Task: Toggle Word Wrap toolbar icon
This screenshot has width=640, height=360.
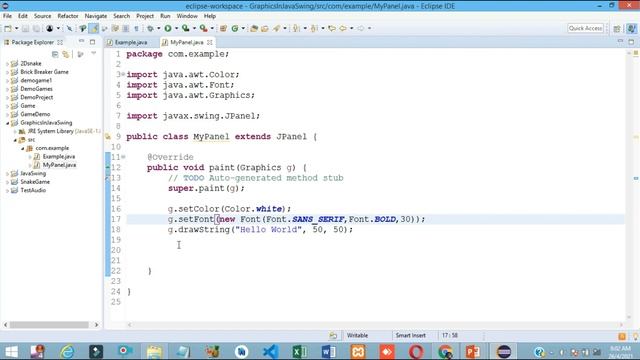Action: (x=115, y=28)
